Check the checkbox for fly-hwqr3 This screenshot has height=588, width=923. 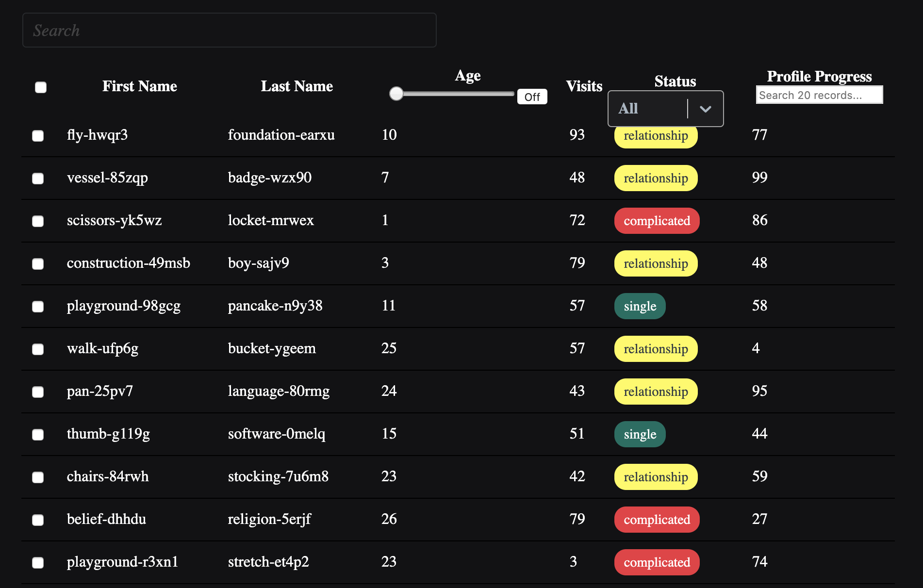(38, 136)
